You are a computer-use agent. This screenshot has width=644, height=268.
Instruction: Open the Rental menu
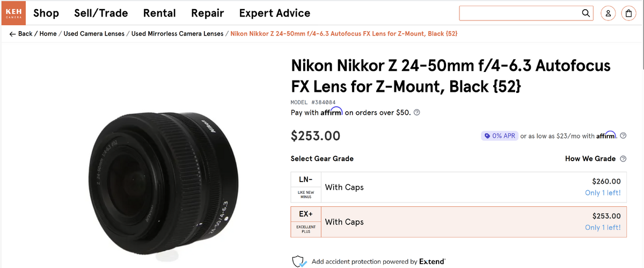pos(159,13)
